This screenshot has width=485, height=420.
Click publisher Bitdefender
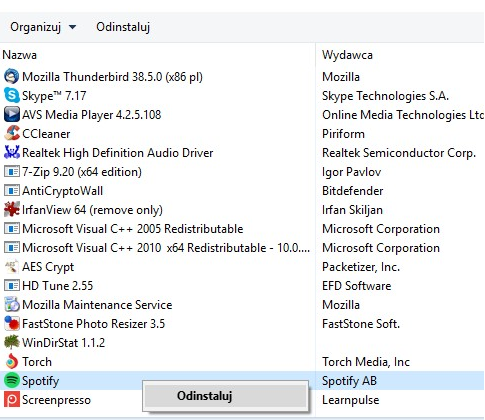(x=352, y=191)
